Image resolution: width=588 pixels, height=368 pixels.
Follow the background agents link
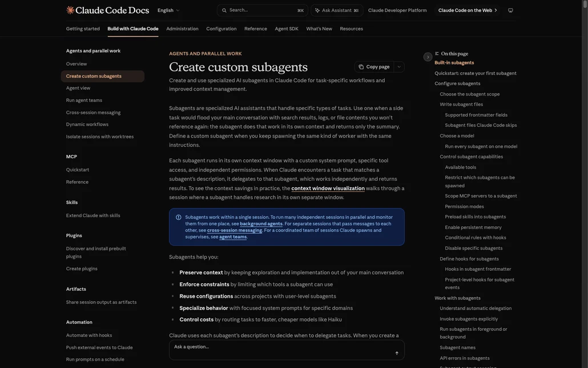(x=261, y=224)
